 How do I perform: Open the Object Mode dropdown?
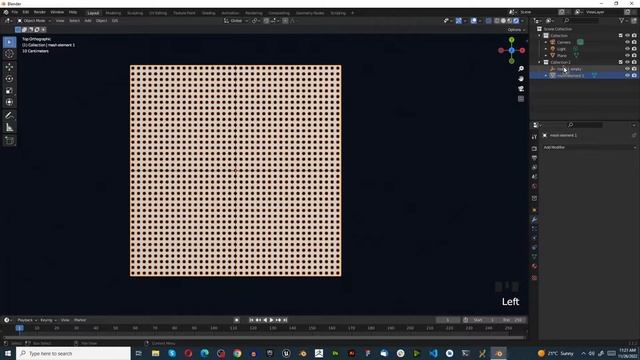pyautogui.click(x=34, y=20)
